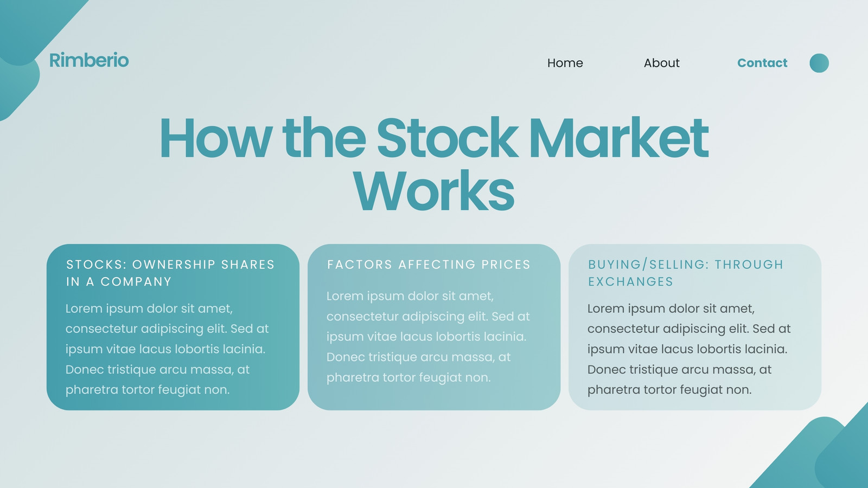Viewport: 868px width, 488px height.
Task: Click 'ipsum vitae lacus' line in the middle card
Action: (426, 337)
